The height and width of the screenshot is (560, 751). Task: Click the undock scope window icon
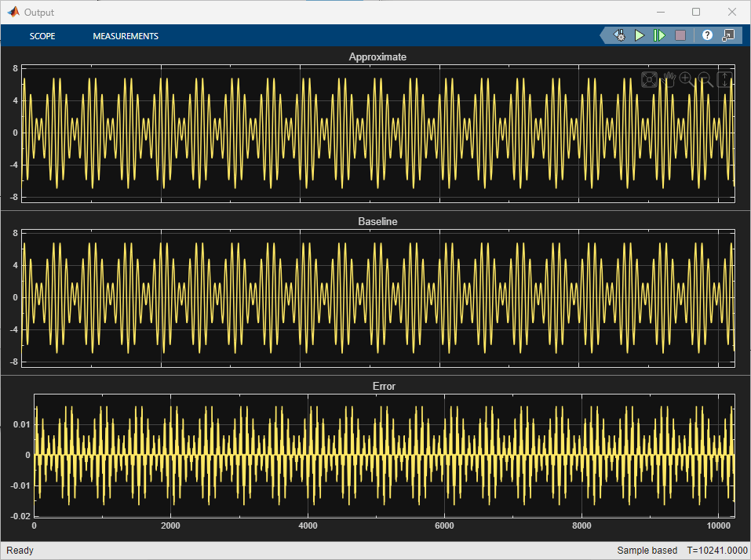(728, 35)
